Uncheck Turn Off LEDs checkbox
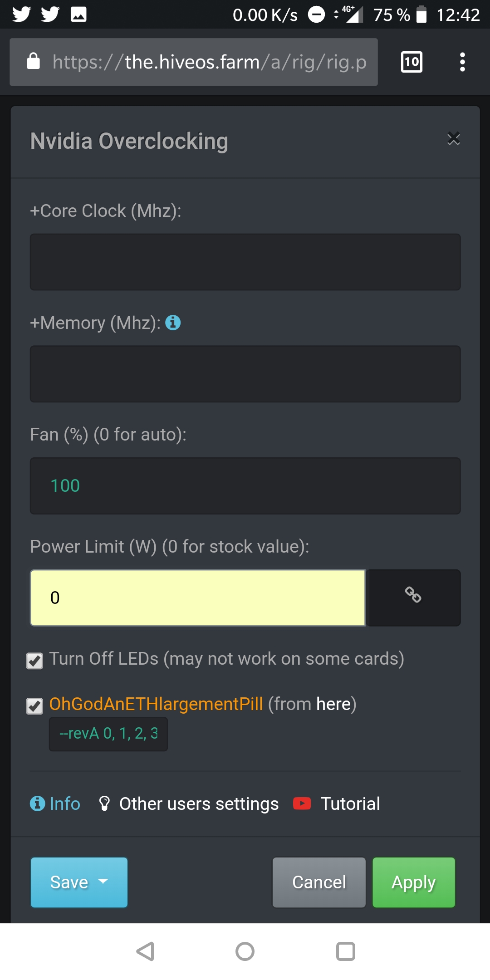Screen dimensions: 490x980 pyautogui.click(x=35, y=661)
